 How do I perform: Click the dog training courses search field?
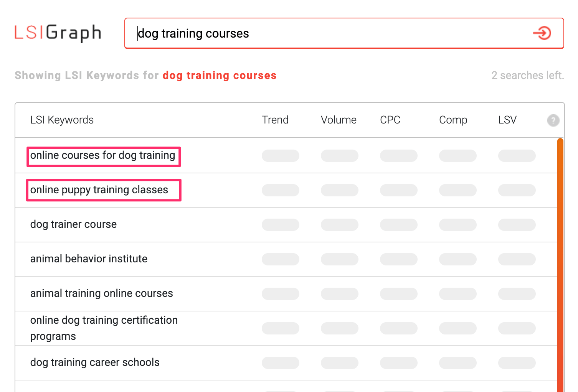[330, 33]
